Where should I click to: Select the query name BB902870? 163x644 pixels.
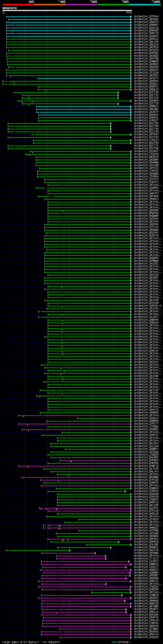coord(10,8)
